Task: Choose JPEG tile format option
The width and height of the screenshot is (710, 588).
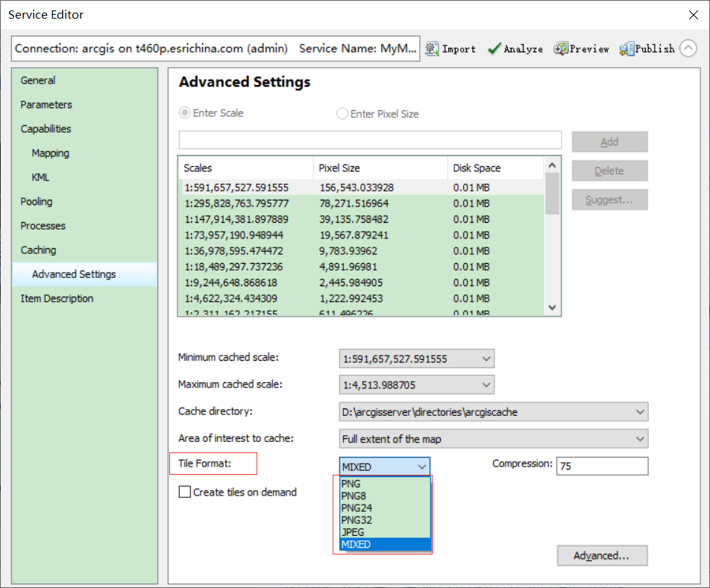Action: [x=385, y=532]
